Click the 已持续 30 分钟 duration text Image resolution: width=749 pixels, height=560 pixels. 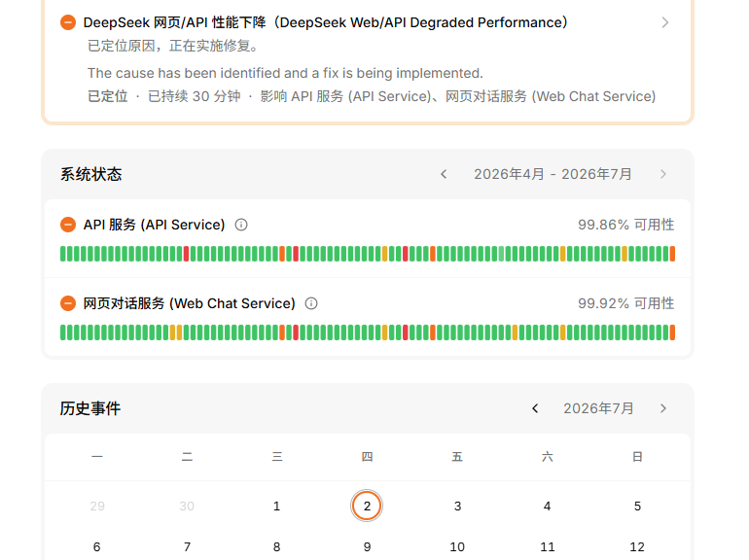click(x=194, y=96)
